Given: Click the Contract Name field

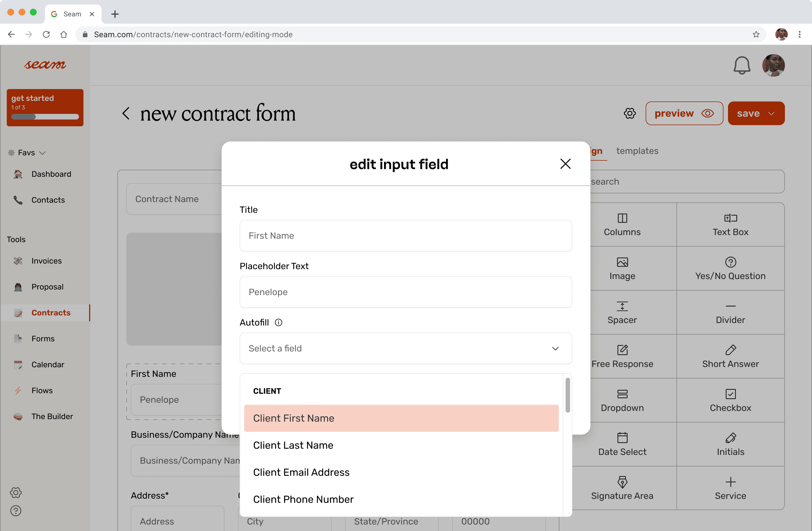Looking at the screenshot, I should (174, 199).
